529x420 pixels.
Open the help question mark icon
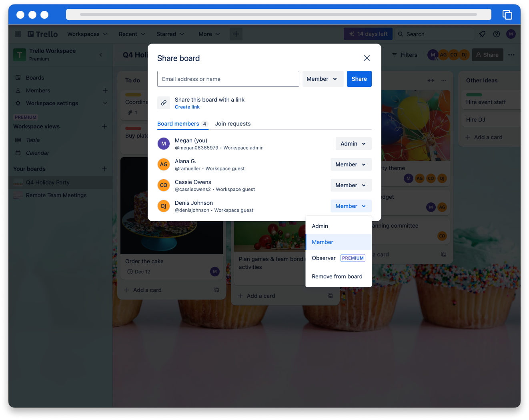(x=497, y=34)
